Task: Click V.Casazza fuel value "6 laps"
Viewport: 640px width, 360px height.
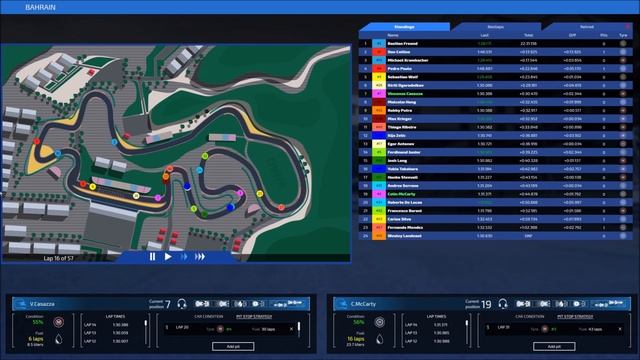Action: point(36,339)
